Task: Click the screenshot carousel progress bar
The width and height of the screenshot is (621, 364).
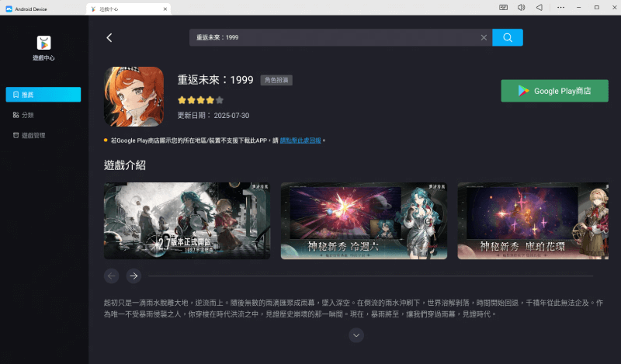Action: [x=371, y=276]
